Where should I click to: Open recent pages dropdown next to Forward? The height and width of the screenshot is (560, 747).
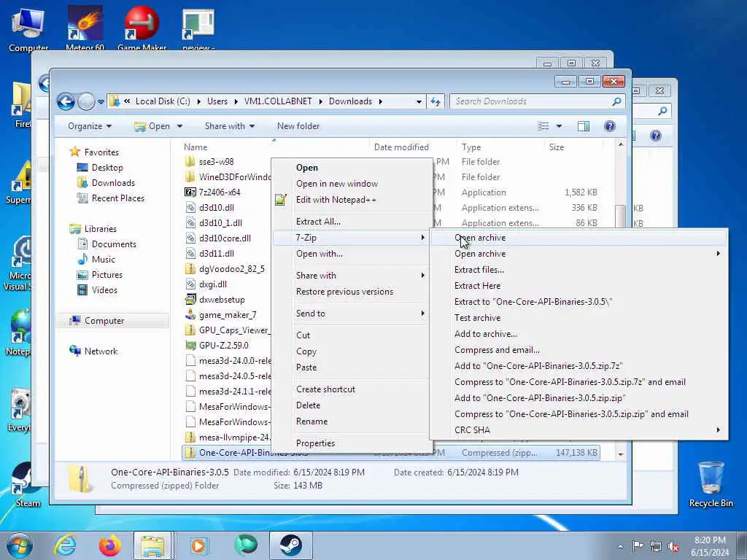click(101, 102)
